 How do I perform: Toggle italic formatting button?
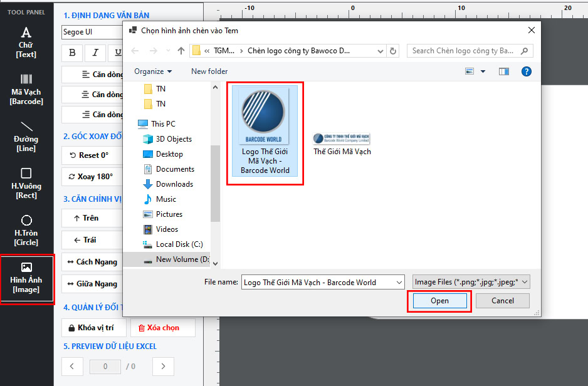pos(95,53)
